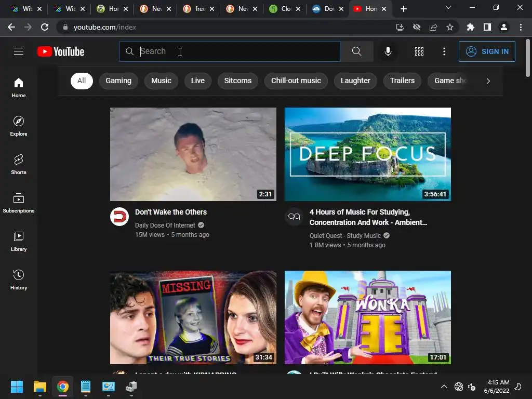The image size is (532, 399).
Task: Open the Windows Start menu
Action: pos(17,387)
